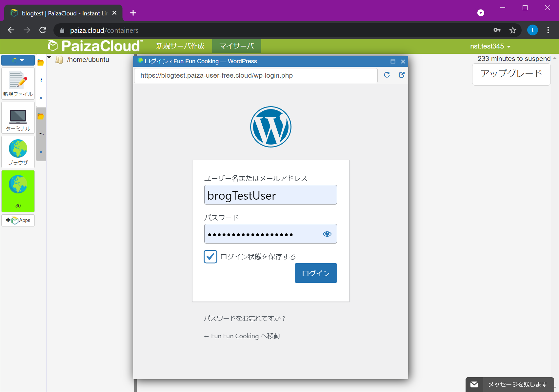Click Chrome tab search dropdown circle
Image resolution: width=559 pixels, height=392 pixels.
[481, 13]
